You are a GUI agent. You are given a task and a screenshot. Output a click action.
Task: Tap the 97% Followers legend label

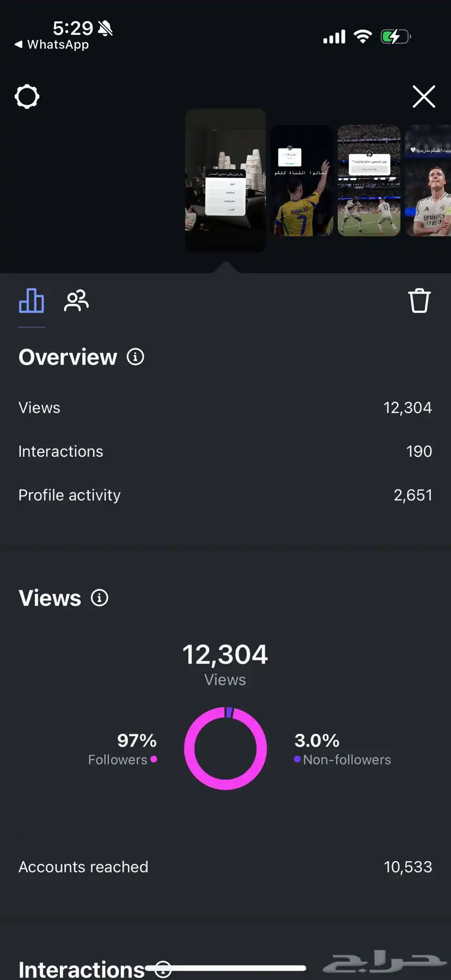click(123, 749)
